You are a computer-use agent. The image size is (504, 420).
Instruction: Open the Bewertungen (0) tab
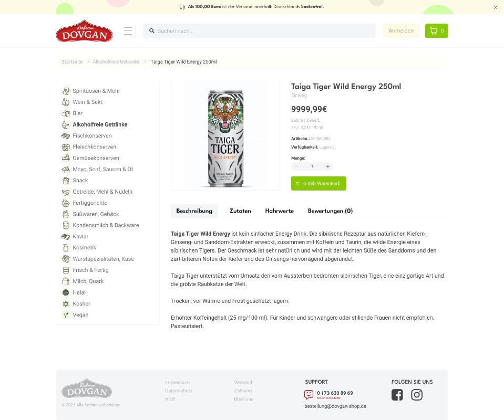click(330, 211)
